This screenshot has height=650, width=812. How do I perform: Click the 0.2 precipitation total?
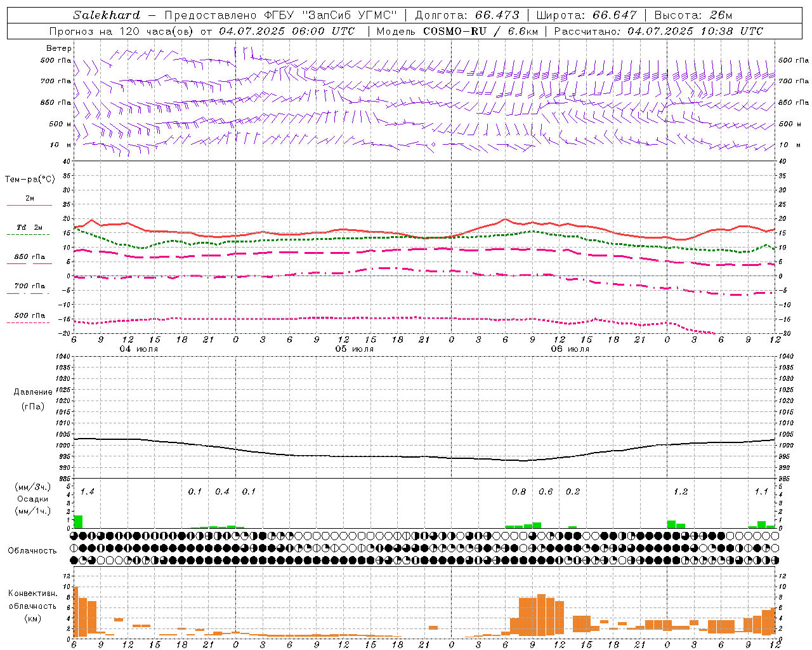click(573, 492)
